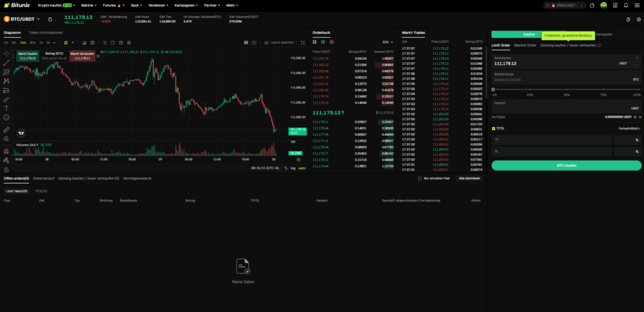This screenshot has height=312, width=644.
Task: Click the BTC Kaufen button
Action: (x=567, y=165)
